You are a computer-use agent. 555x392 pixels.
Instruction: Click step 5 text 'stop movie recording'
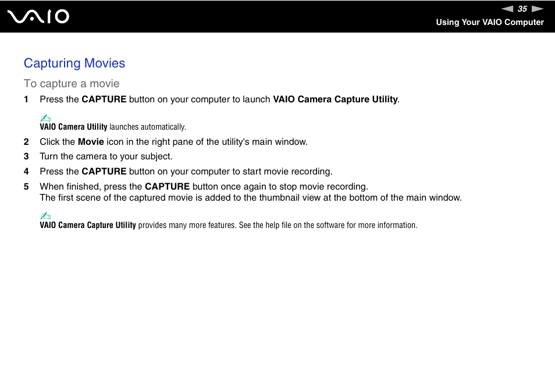coord(323,187)
